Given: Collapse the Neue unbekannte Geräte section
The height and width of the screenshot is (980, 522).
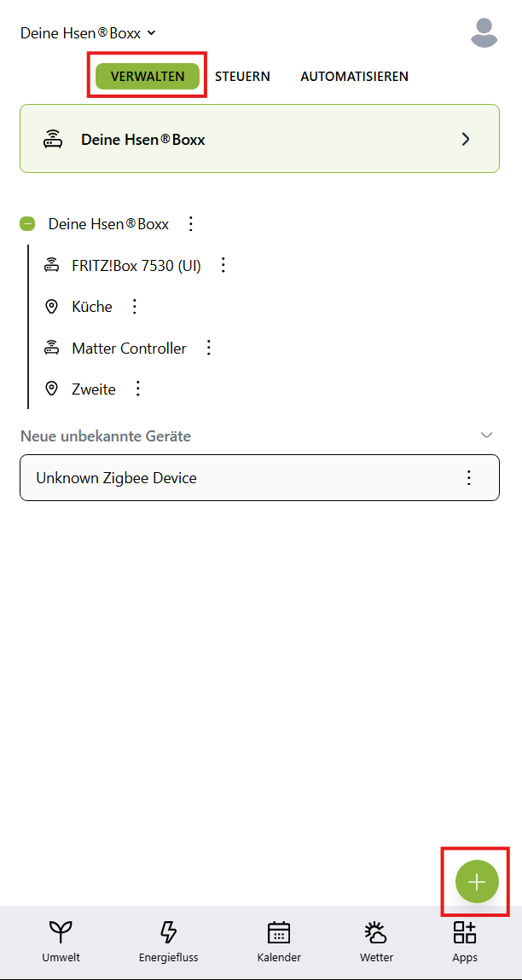Looking at the screenshot, I should (486, 435).
